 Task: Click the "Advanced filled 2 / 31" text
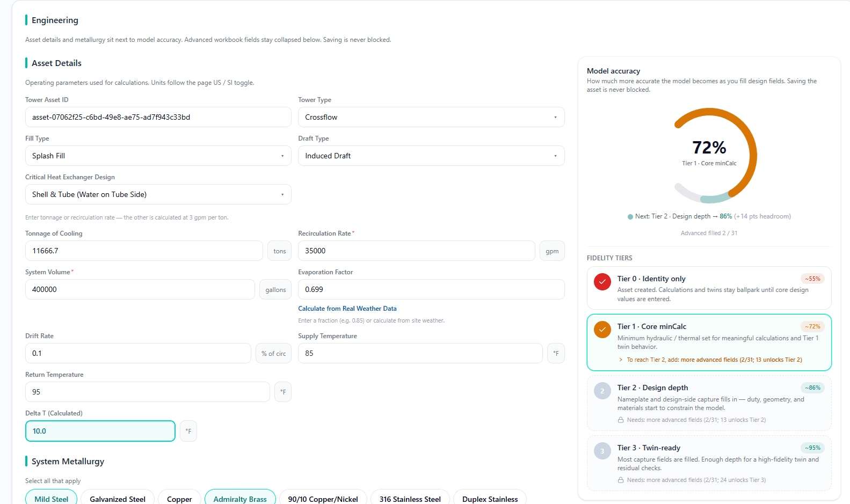tap(709, 233)
